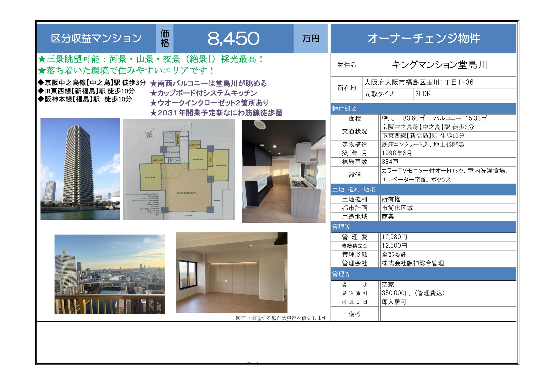
Task: Click the 350,000円 expected rent value
Action: (x=413, y=293)
